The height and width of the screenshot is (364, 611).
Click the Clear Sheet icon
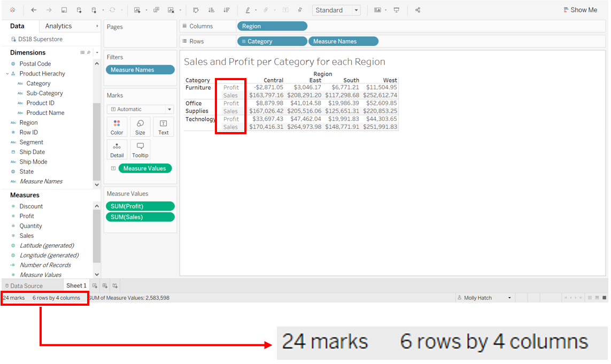coord(172,10)
